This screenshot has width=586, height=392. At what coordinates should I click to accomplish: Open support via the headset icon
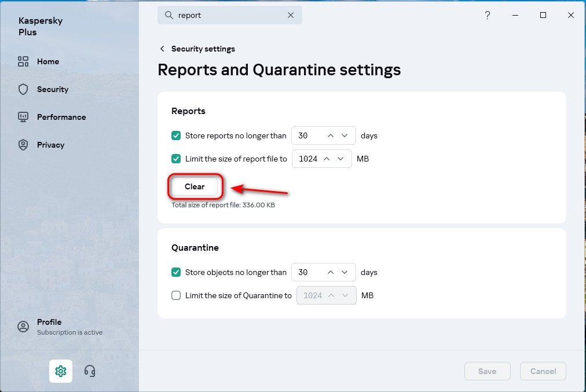coord(90,371)
